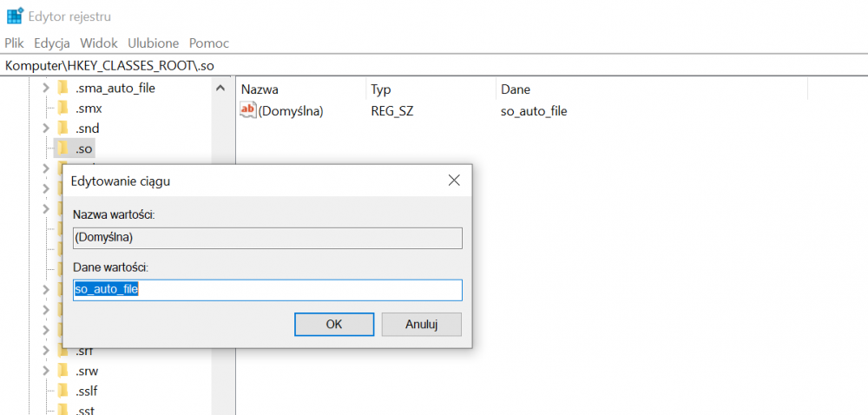Click the .snd key folder icon
This screenshot has height=415, width=868.
coord(62,128)
